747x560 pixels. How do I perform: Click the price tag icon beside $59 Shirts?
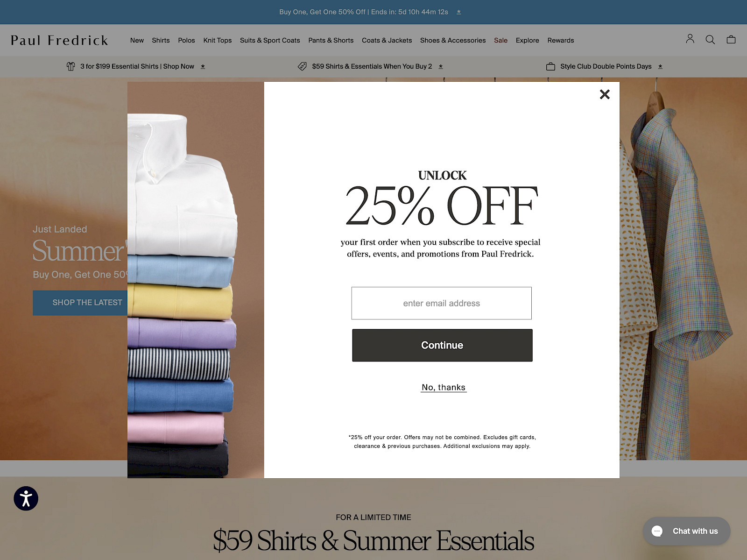302,66
